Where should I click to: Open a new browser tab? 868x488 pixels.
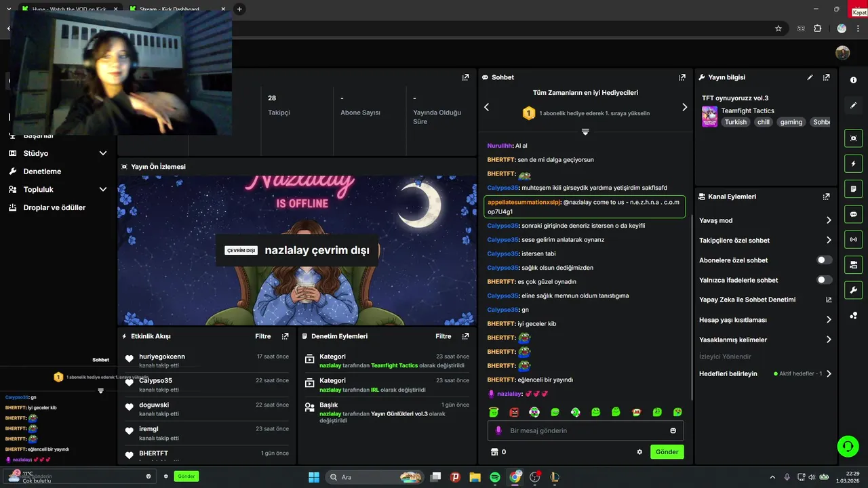[x=239, y=9]
